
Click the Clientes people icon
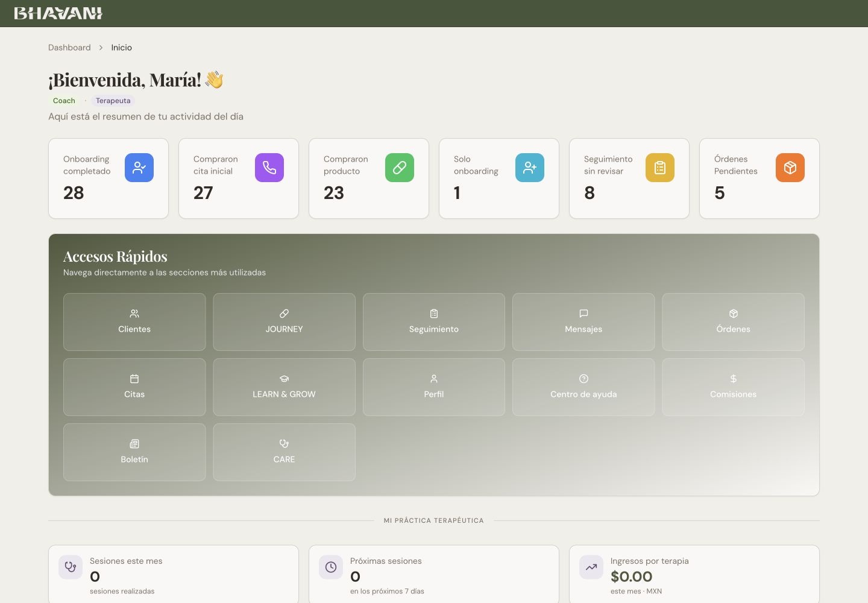tap(134, 314)
